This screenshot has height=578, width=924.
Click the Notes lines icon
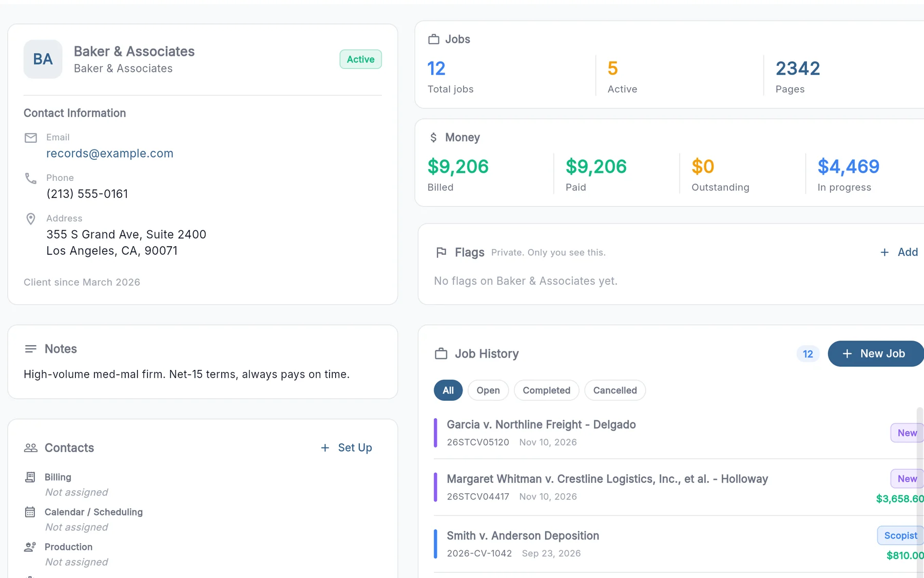tap(31, 349)
